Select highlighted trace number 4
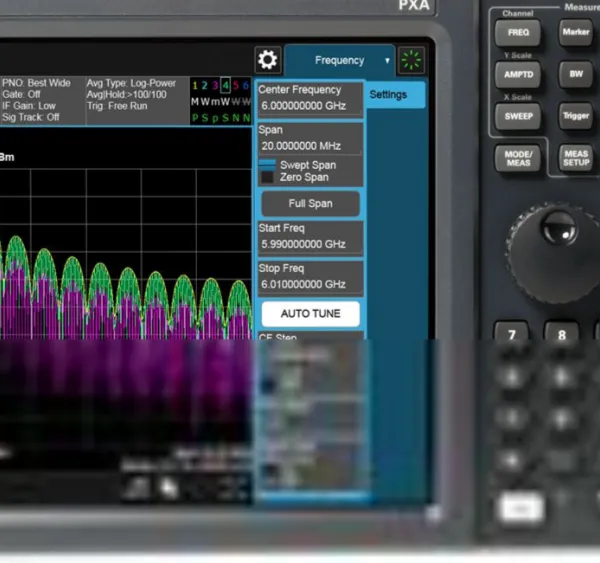The width and height of the screenshot is (600, 563). (225, 85)
